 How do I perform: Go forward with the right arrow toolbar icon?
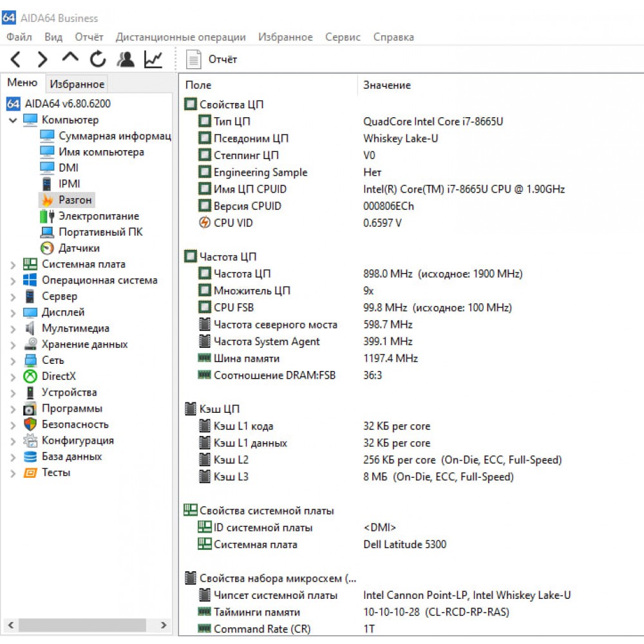[x=43, y=59]
